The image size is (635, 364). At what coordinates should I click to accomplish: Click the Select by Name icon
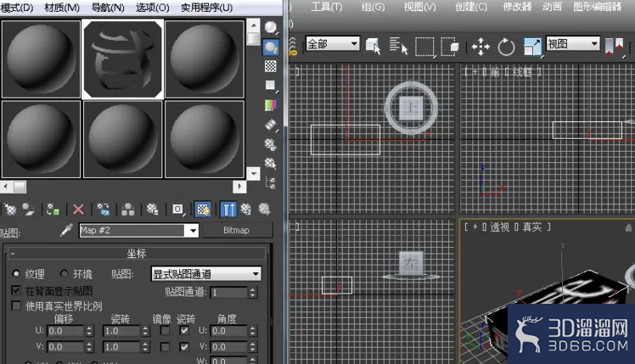398,46
